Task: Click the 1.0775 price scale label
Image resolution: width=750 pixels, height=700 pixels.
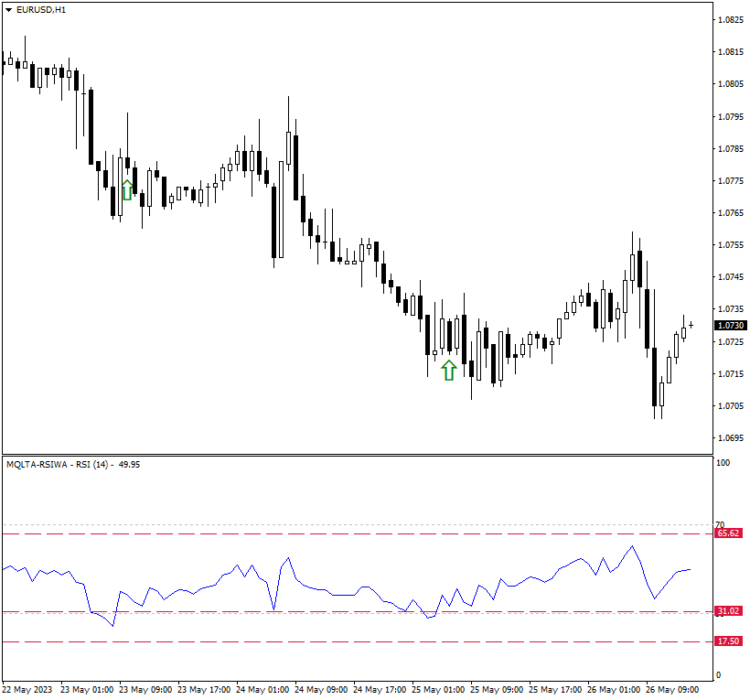Action: click(731, 181)
